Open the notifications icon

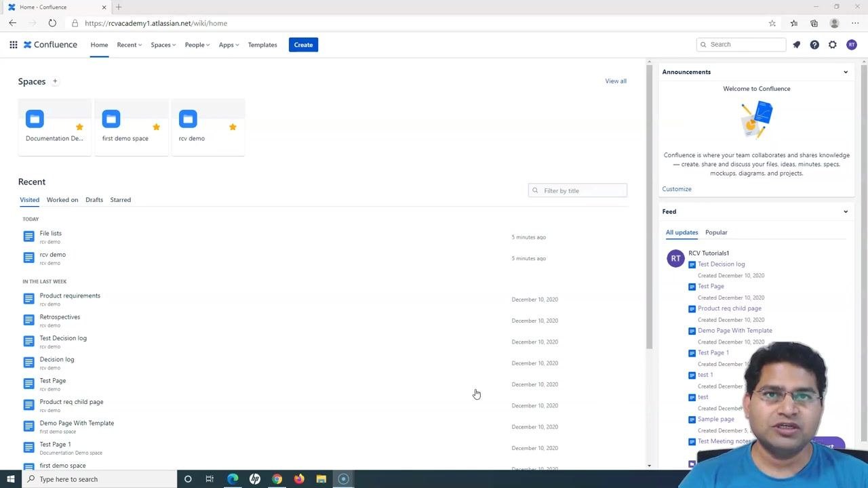(796, 45)
